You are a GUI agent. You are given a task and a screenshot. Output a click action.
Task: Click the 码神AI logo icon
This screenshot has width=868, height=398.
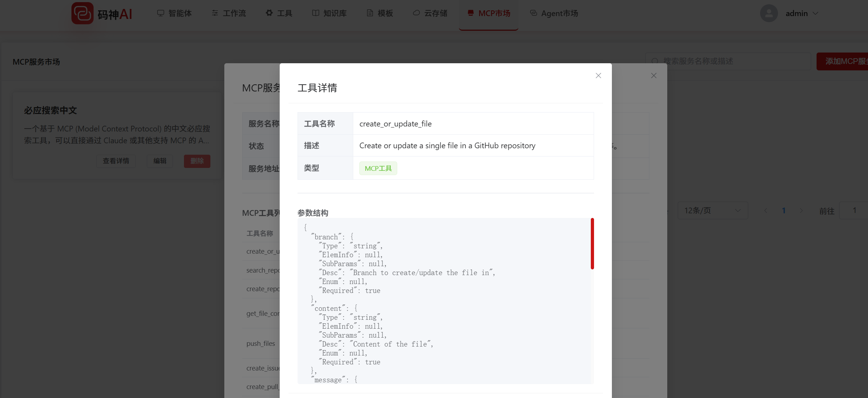coord(82,14)
